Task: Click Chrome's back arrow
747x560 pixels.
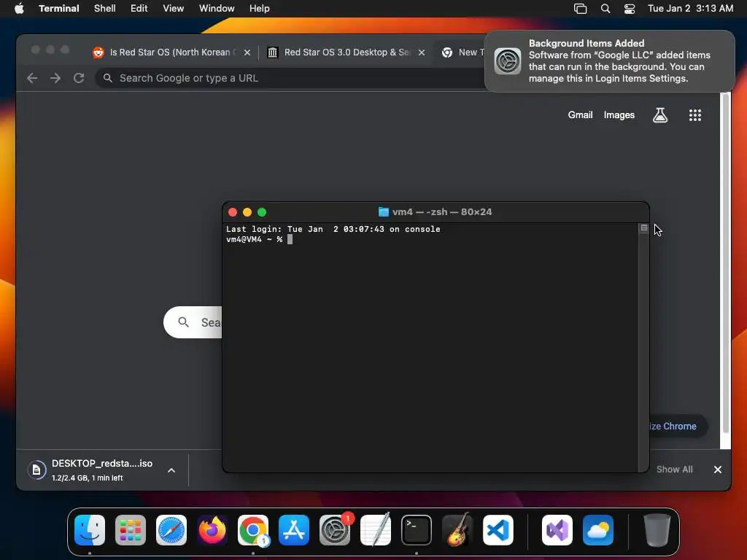Action: 32,78
